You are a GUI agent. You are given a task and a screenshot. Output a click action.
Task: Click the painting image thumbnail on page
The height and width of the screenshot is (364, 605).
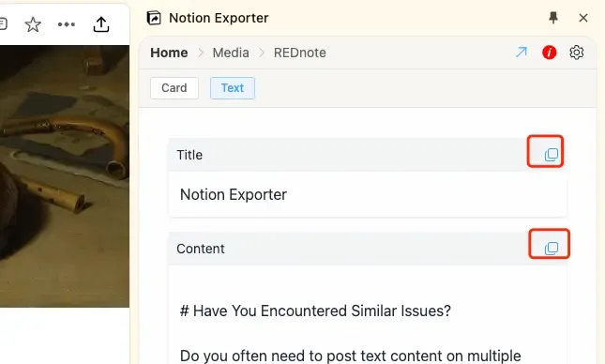click(65, 176)
